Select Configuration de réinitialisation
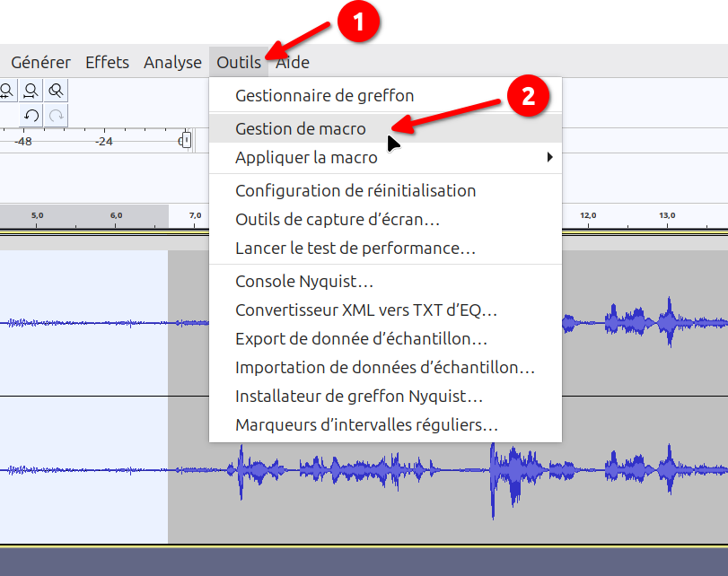This screenshot has width=728, height=576. pos(355,191)
